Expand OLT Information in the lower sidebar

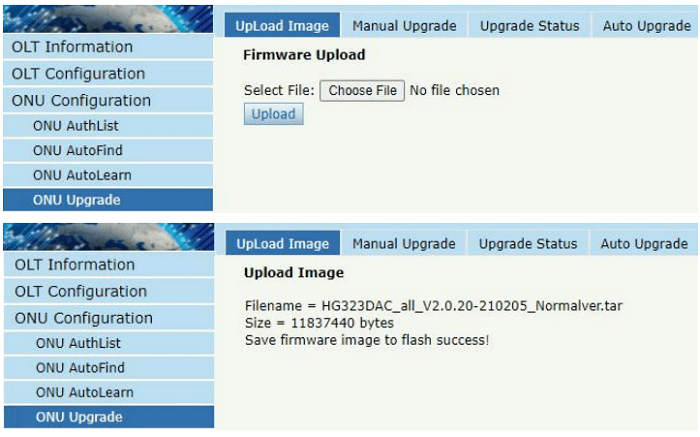click(x=75, y=265)
